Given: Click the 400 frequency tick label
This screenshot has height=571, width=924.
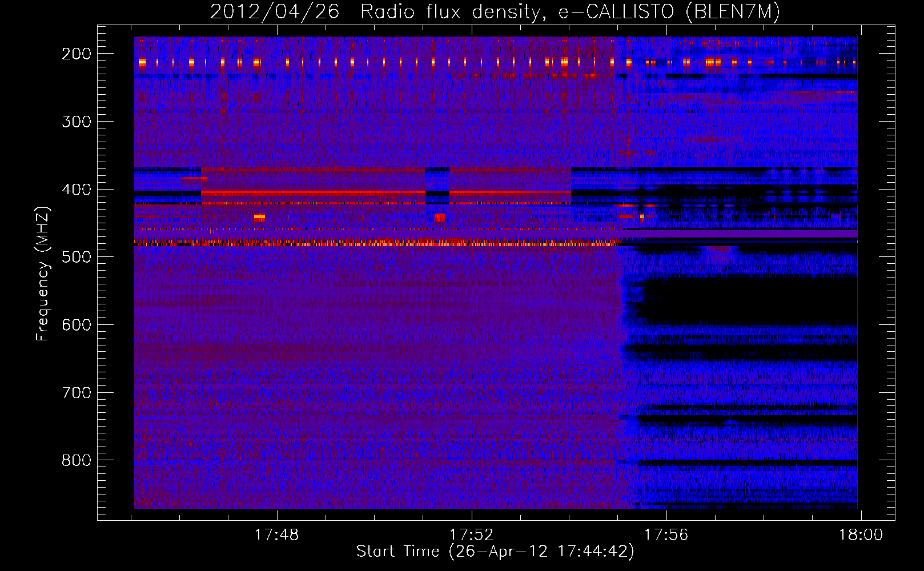Looking at the screenshot, I should [x=77, y=190].
